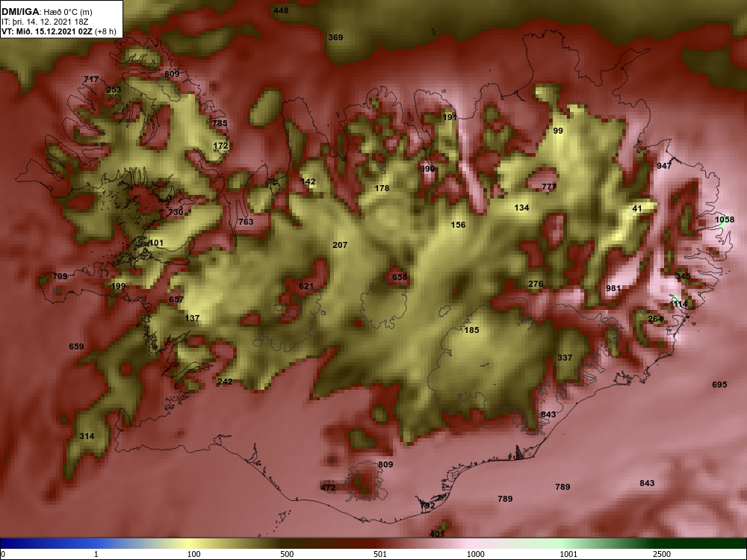Select the legend label 1000
The image size is (747, 560).
475,554
